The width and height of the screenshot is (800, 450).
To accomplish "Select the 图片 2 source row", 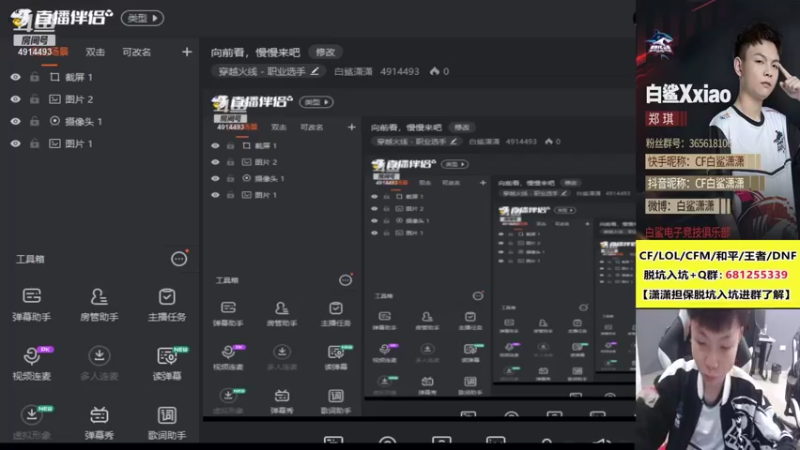I will coord(99,99).
